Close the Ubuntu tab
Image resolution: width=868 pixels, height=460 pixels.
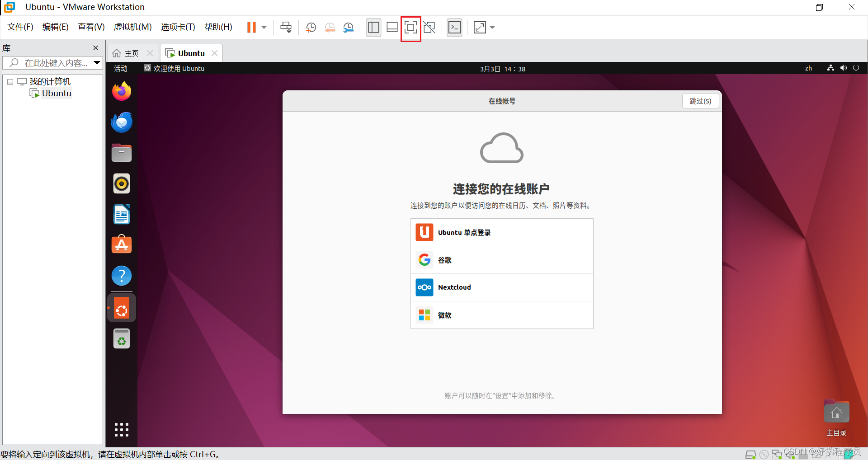click(x=215, y=53)
